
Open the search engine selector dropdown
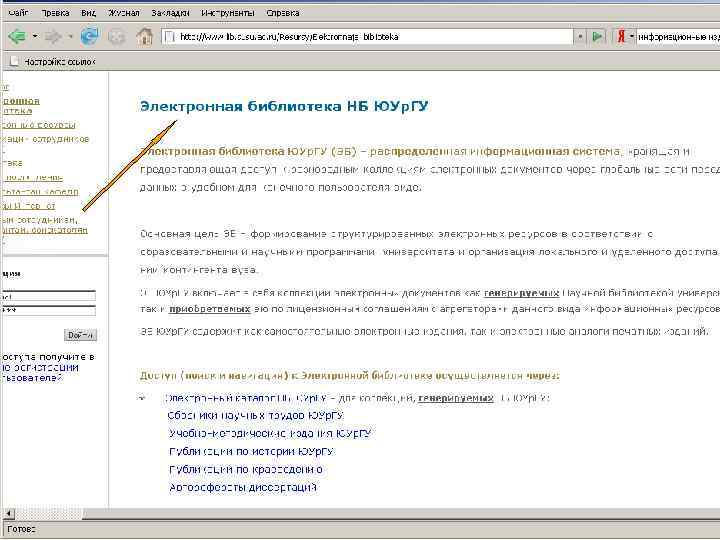point(632,36)
